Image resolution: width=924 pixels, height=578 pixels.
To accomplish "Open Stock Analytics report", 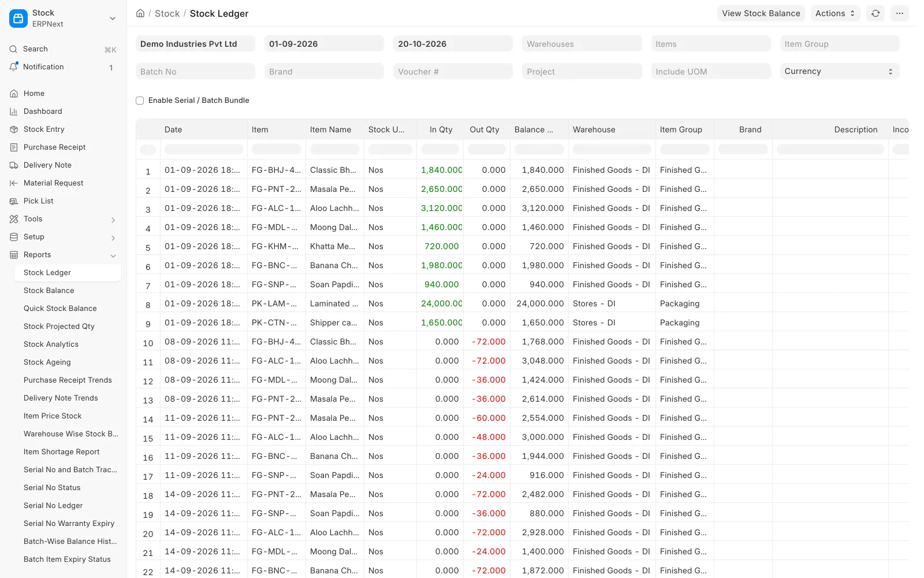I will (x=51, y=344).
